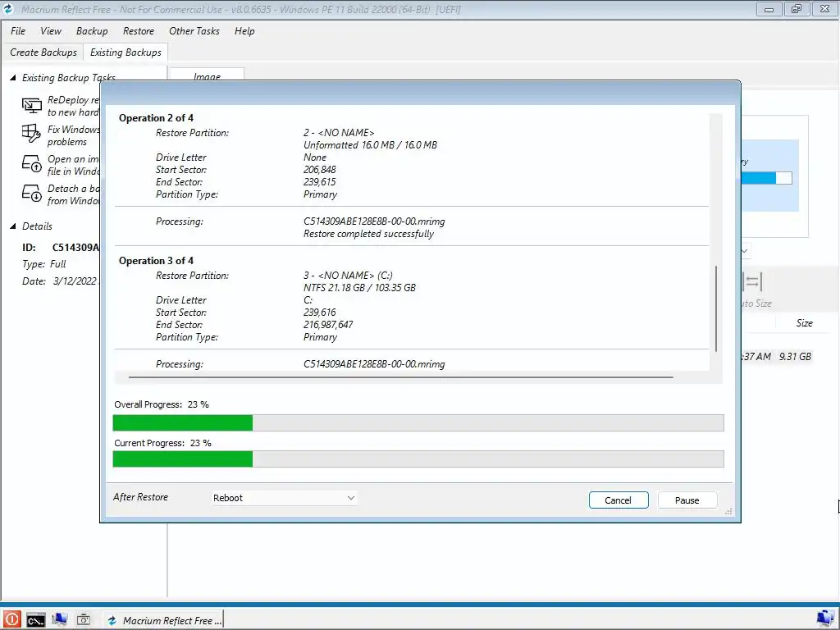This screenshot has width=840, height=630.
Task: Click the network computers icon in taskbar
Action: click(x=59, y=620)
